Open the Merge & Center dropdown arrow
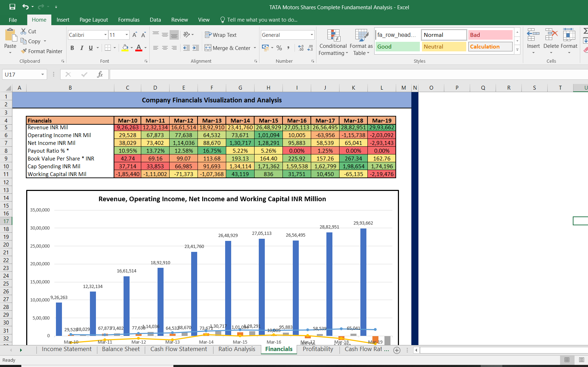This screenshot has height=367, width=588. click(255, 48)
